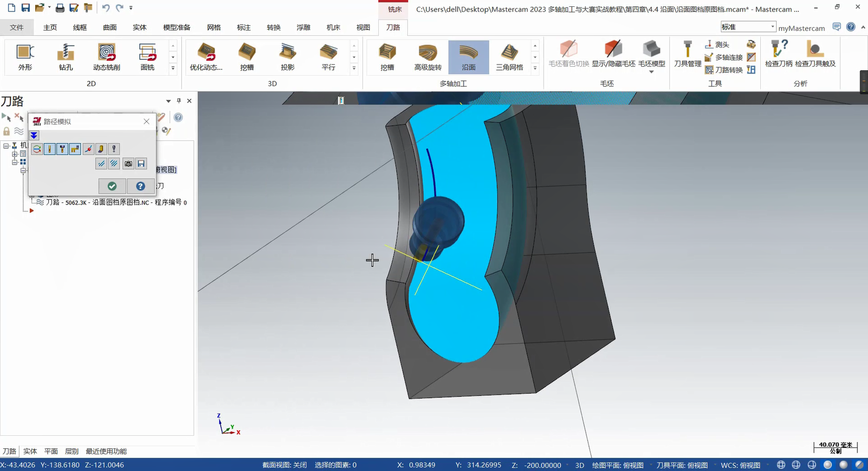868x471 pixels.
Task: Open 刀具管理 tool manager
Action: point(687,54)
